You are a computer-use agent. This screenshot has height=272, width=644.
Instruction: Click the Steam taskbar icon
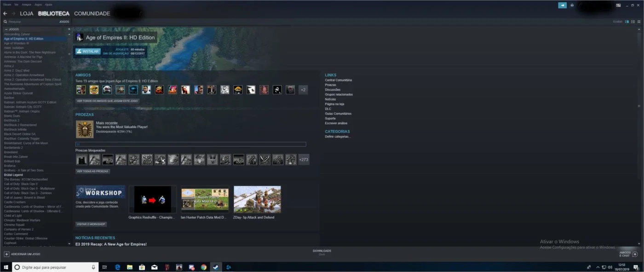(x=216, y=267)
